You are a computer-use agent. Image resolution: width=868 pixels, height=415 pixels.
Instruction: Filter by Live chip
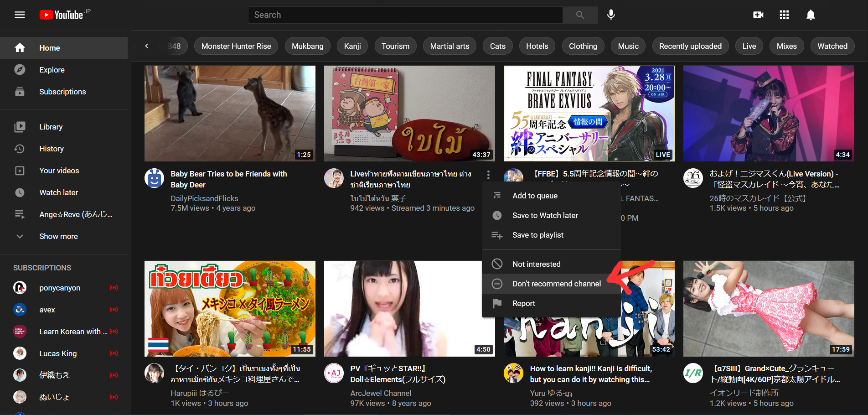pos(749,46)
